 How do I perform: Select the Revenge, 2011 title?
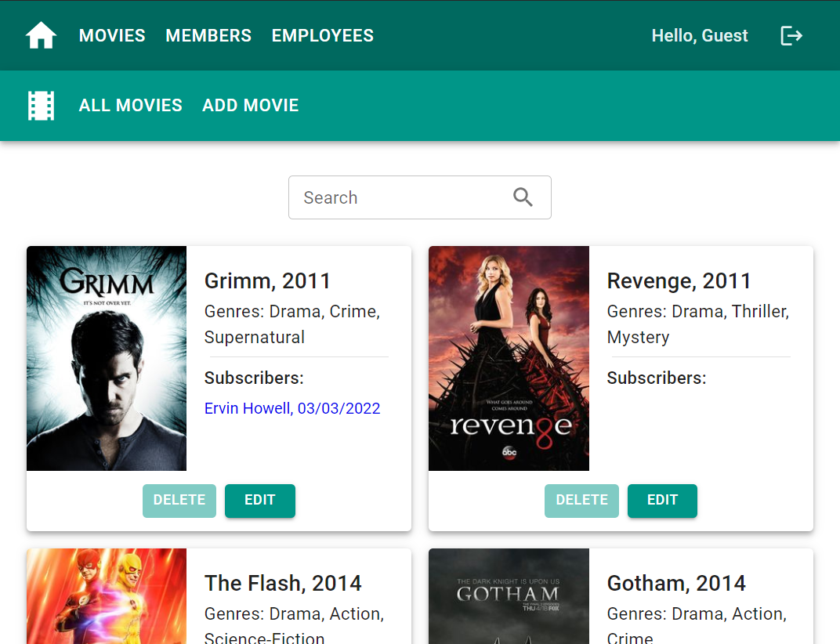[679, 280]
